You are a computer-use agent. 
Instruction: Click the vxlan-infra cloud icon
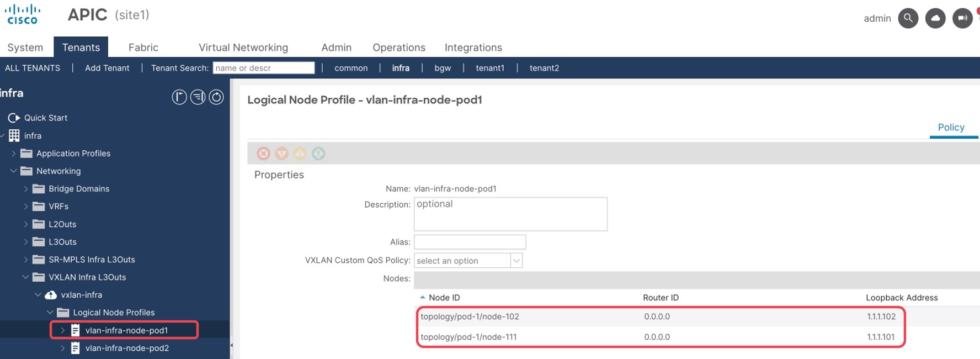point(51,295)
